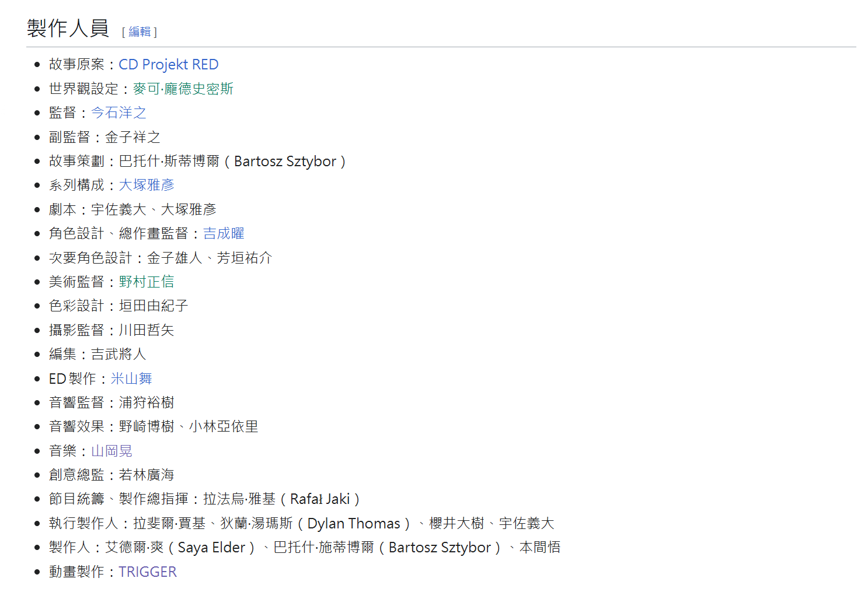The width and height of the screenshot is (868, 592).
Task: Open the CD Projekt RED link
Action: (x=169, y=64)
